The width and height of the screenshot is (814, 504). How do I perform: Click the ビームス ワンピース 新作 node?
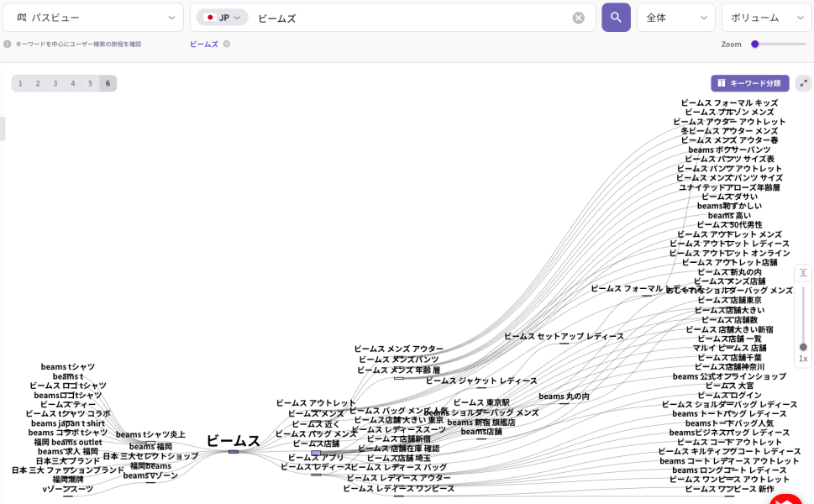pos(729,489)
